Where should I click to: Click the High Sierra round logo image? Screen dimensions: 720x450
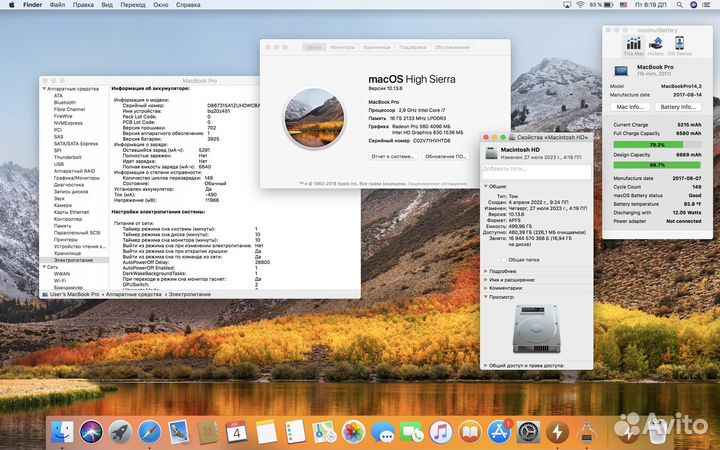click(314, 118)
